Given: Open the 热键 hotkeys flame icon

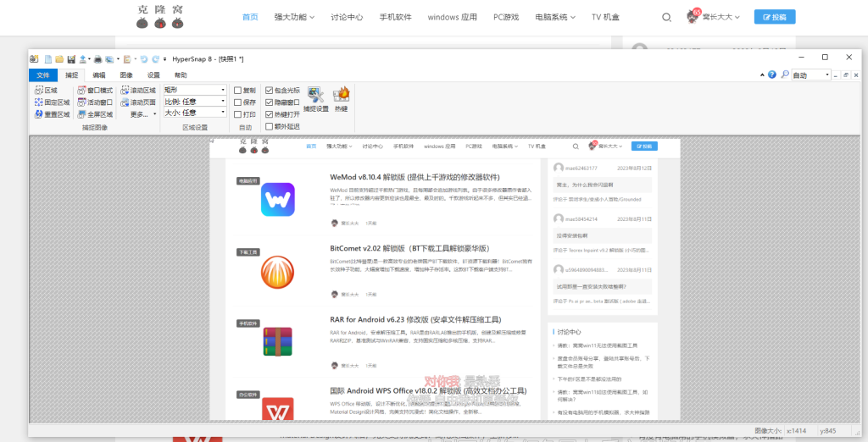Looking at the screenshot, I should pos(341,100).
